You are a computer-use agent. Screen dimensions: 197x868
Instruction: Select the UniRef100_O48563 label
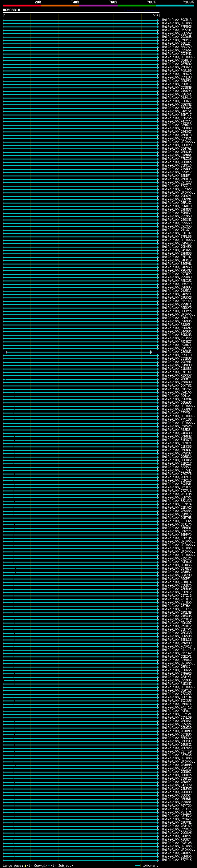(176, 267)
